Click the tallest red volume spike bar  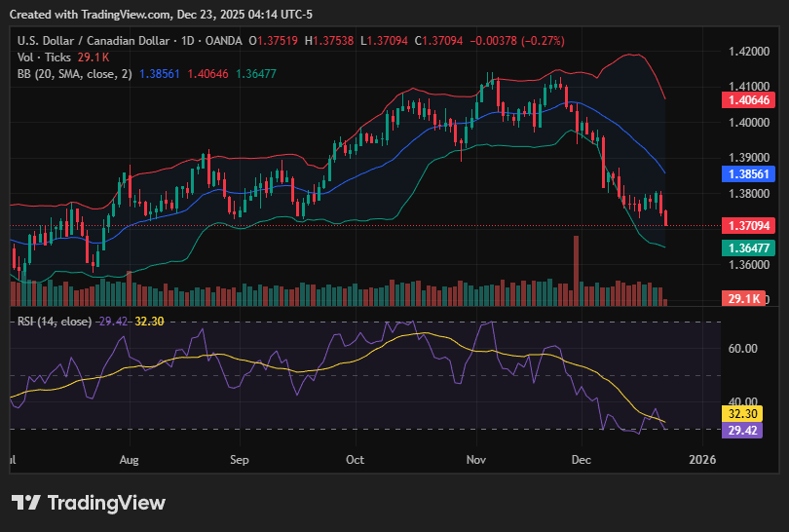(577, 270)
